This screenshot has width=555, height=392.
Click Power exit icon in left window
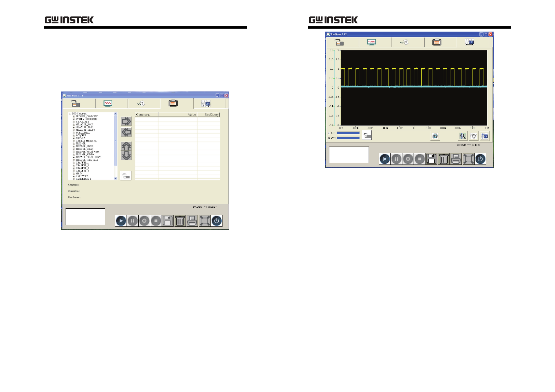tap(217, 221)
